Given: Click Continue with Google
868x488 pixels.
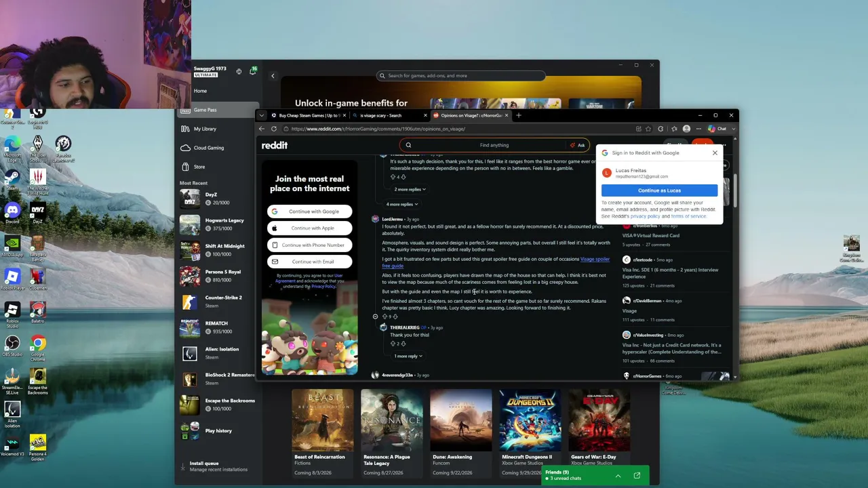Looking at the screenshot, I should point(309,211).
